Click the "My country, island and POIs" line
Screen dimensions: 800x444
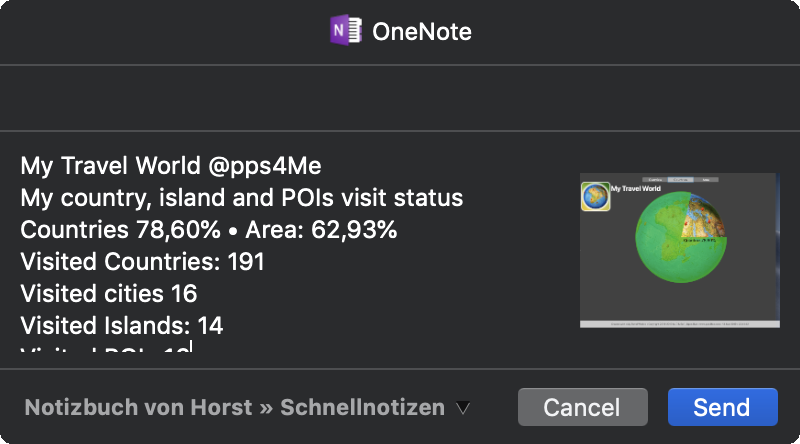[x=242, y=198]
